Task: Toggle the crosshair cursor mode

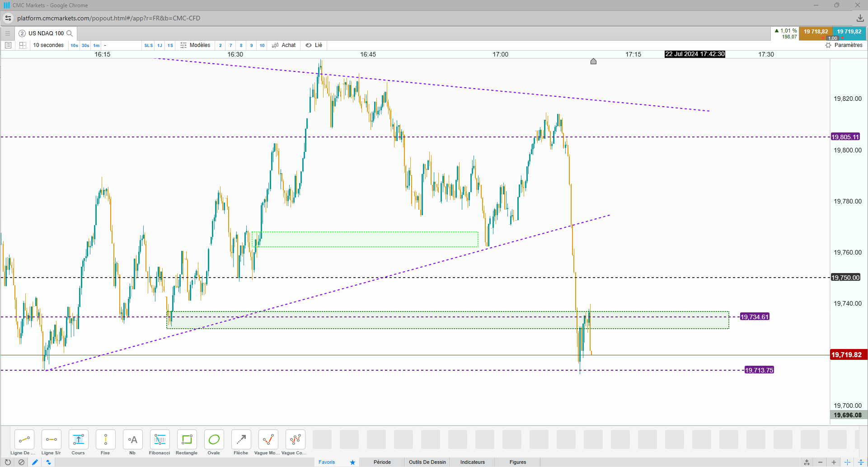Action: tap(847, 462)
